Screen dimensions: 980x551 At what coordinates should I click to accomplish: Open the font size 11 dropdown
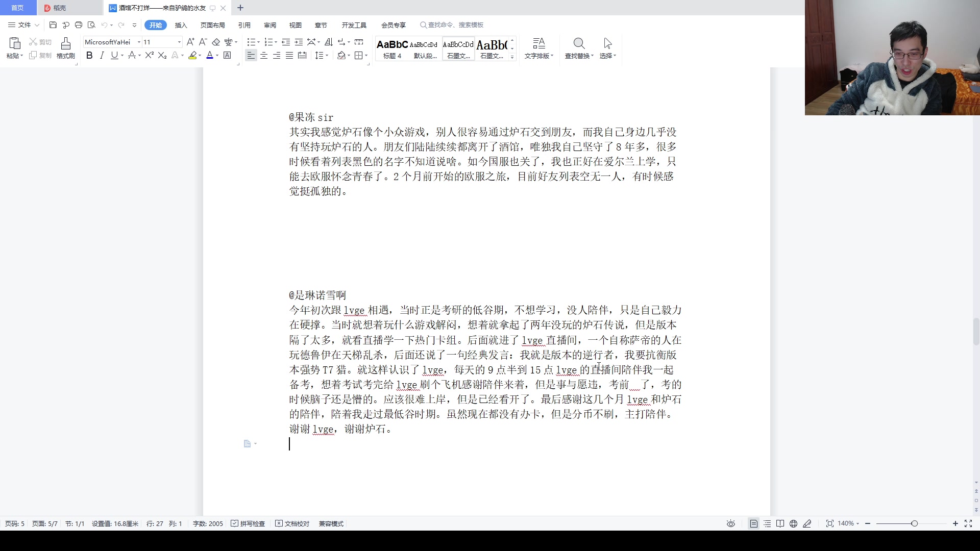click(179, 42)
